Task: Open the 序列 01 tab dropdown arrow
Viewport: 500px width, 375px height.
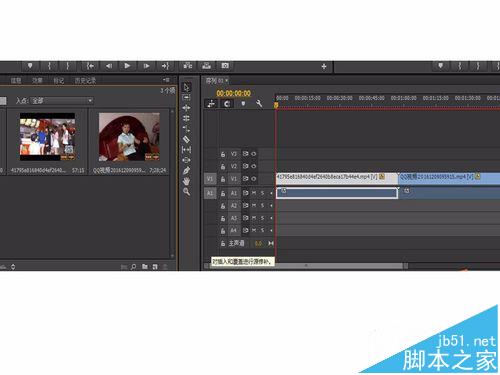Action: (x=227, y=80)
